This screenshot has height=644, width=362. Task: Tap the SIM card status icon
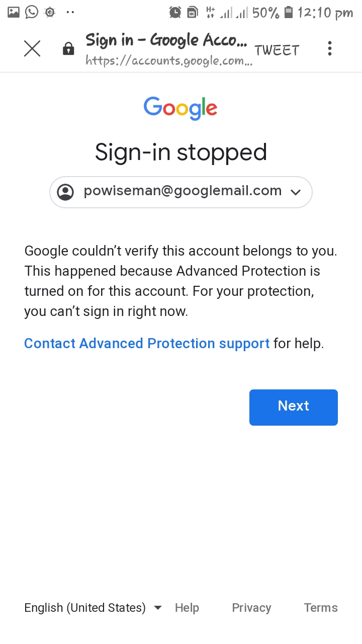pos(192,13)
